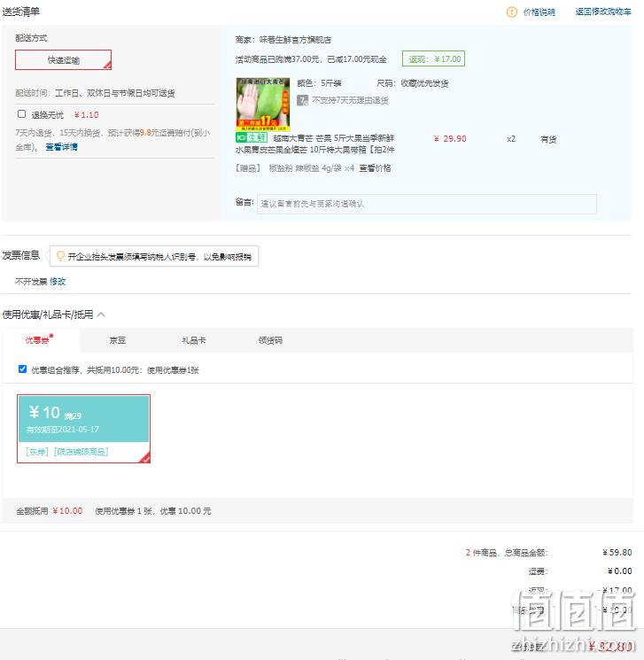Click the green 返现 ¥17.00 cashback badge
644x660 pixels.
pyautogui.click(x=433, y=59)
